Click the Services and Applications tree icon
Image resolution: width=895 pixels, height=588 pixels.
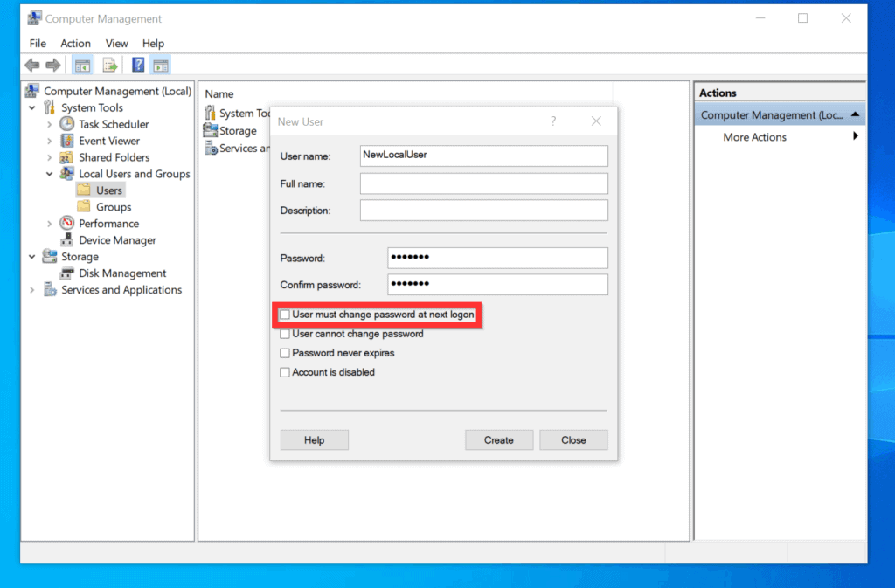tap(50, 289)
